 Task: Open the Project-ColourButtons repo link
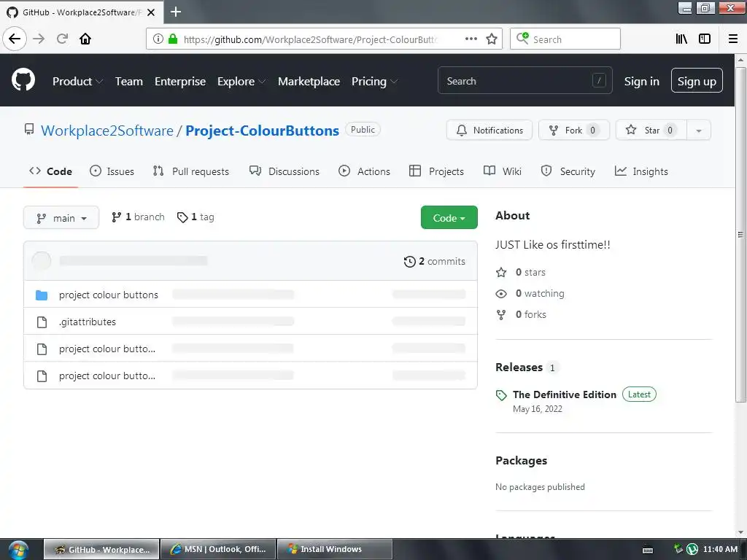point(262,131)
